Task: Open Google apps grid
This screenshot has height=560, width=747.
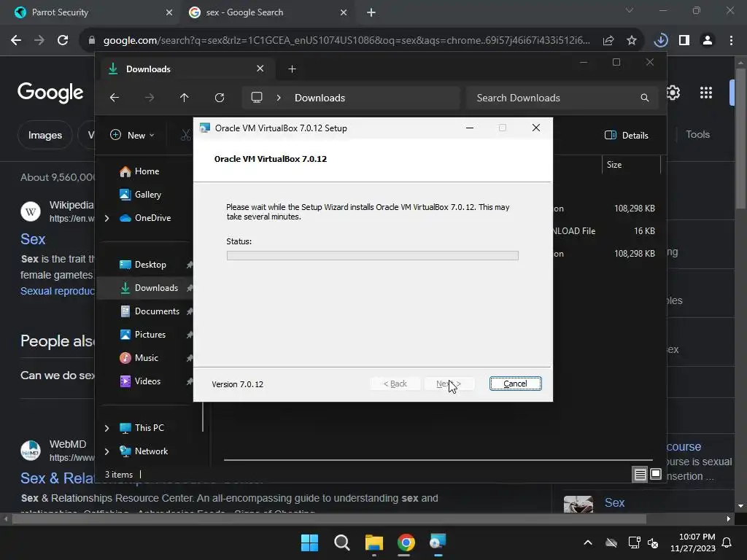Action: 706,93
